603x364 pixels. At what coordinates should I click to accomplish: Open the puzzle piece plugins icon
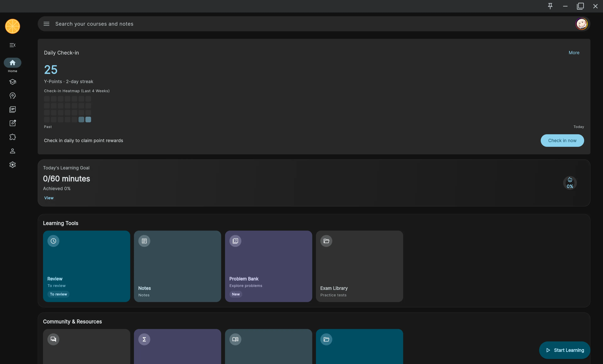point(12,137)
